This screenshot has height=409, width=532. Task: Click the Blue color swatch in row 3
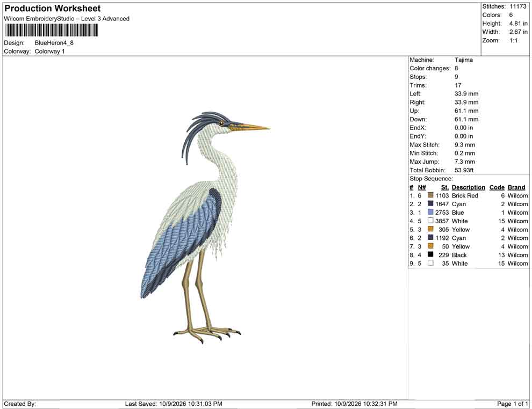click(x=430, y=212)
